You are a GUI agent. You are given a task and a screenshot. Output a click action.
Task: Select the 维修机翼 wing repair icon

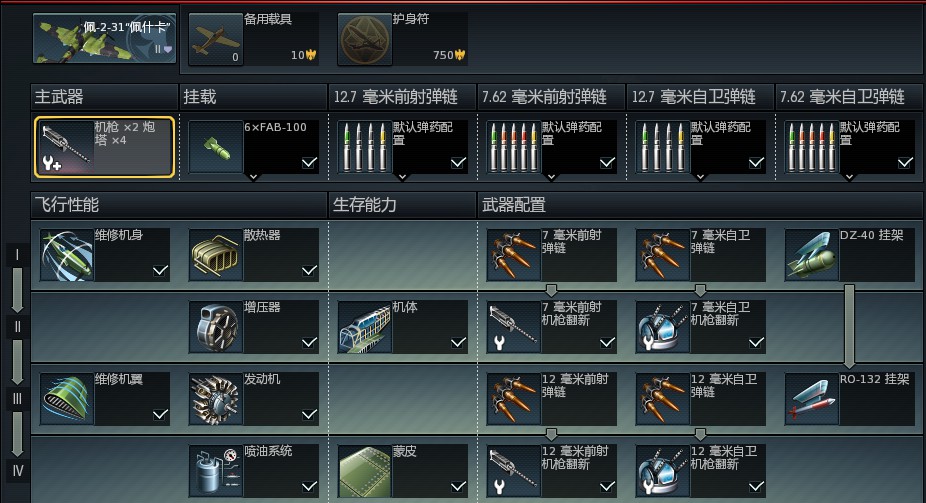(x=67, y=399)
